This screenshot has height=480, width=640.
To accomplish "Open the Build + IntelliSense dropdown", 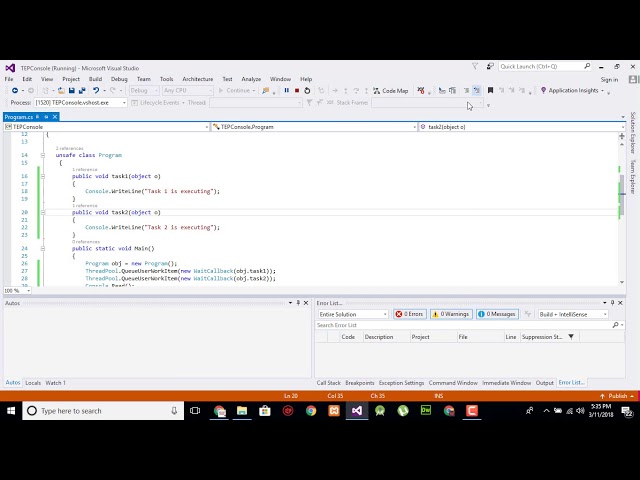I will [572, 314].
